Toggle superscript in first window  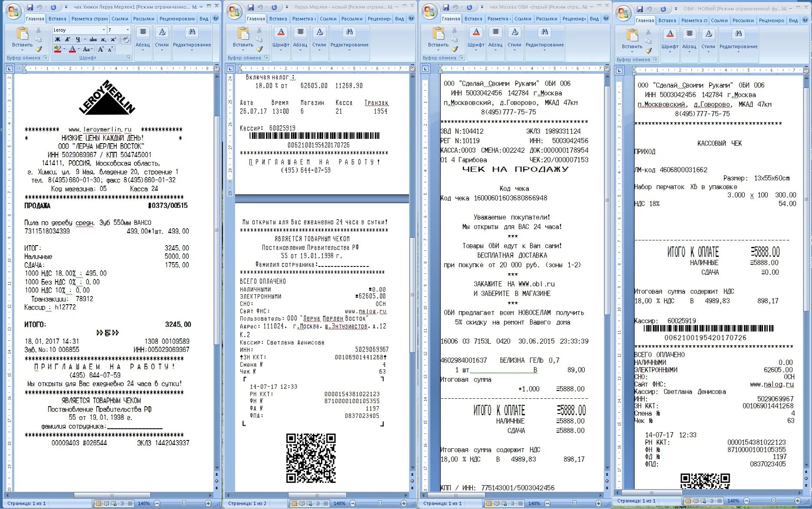click(113, 39)
